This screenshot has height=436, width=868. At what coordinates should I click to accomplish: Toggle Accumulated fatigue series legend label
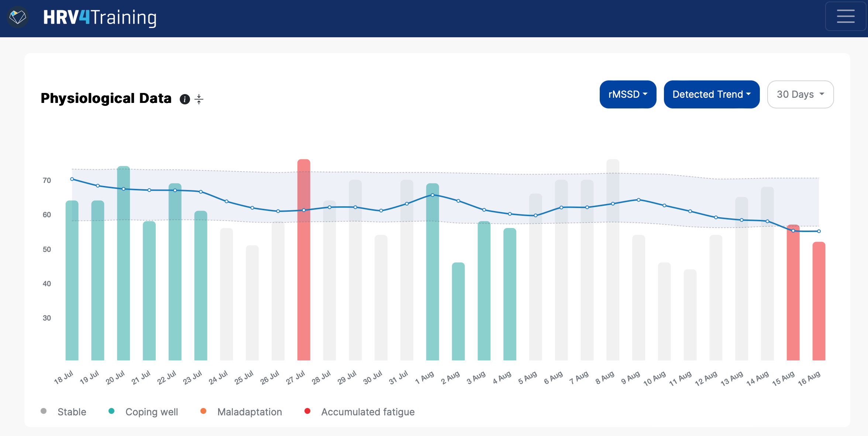coord(368,412)
